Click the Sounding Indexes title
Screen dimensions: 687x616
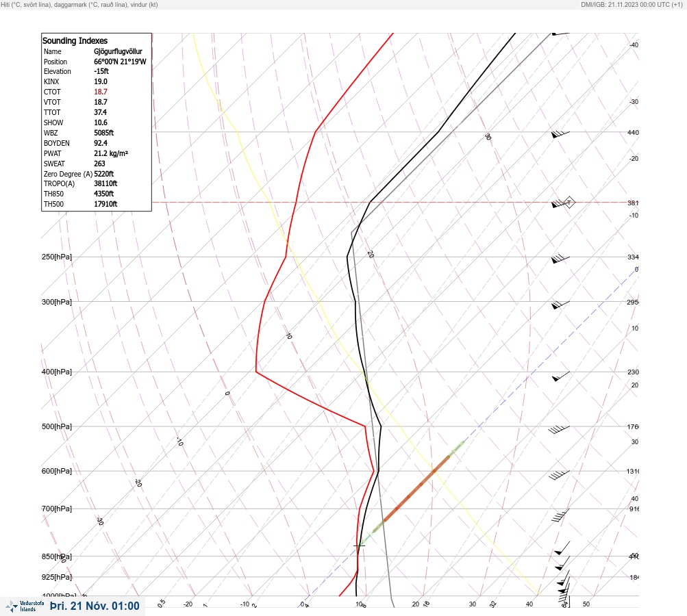coord(75,40)
